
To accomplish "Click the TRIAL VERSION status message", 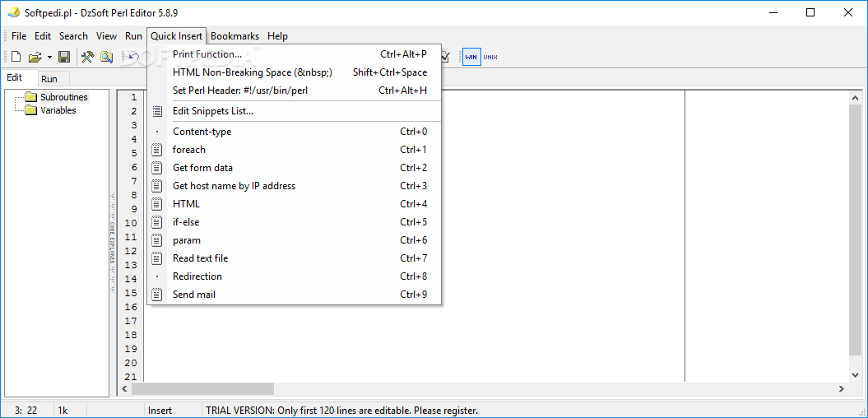I will [x=341, y=411].
